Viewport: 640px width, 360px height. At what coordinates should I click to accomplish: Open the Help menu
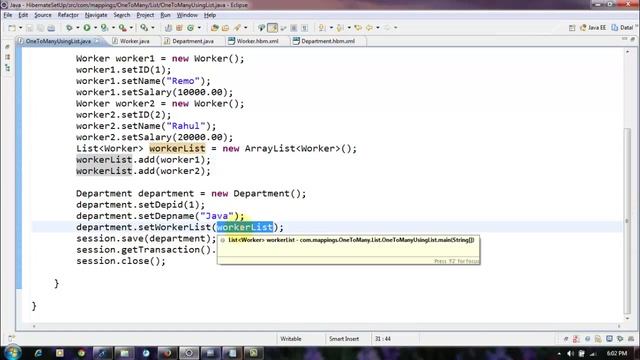coord(210,15)
